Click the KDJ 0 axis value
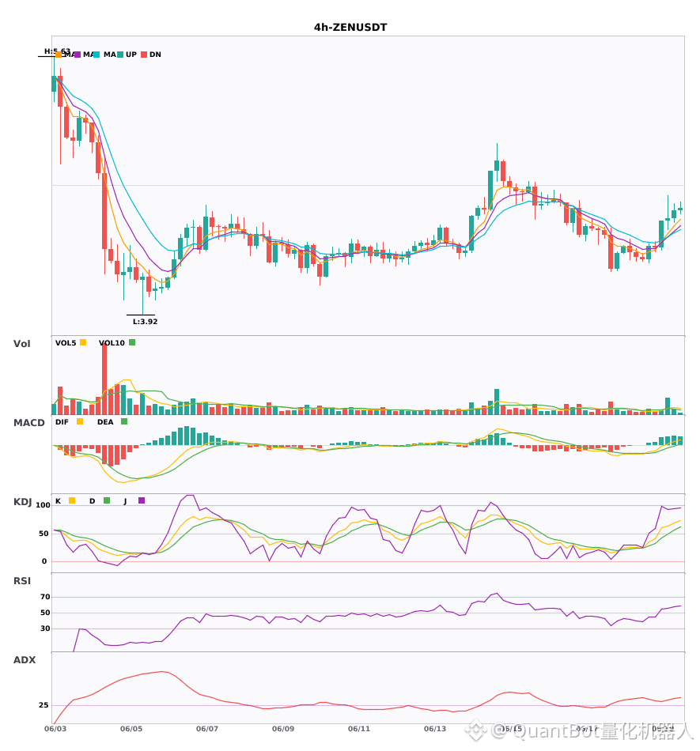 pos(44,561)
